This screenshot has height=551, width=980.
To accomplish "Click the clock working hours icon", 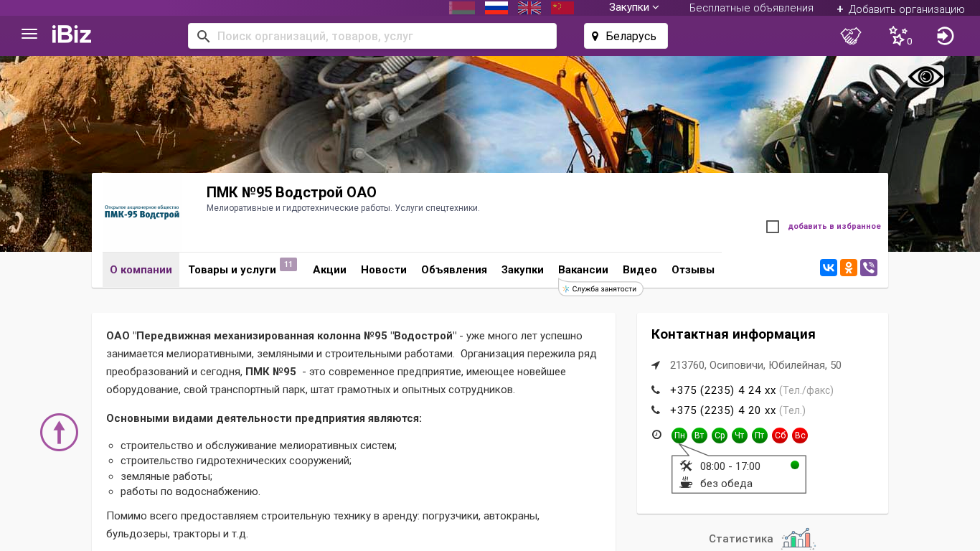I will [656, 435].
